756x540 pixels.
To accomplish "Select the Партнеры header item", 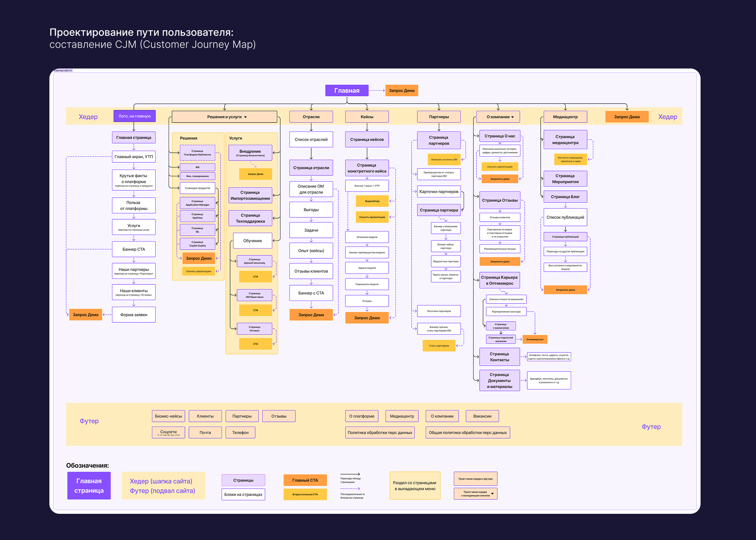I will 439,117.
